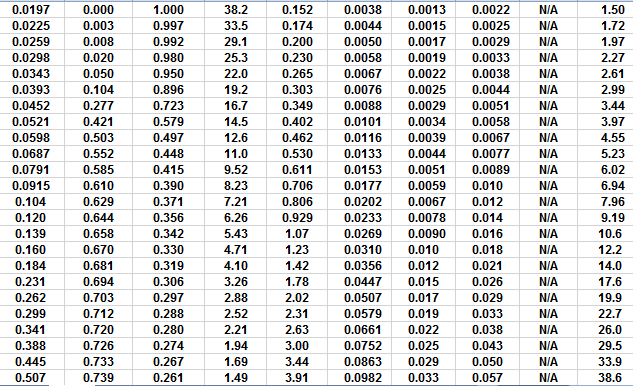Image resolution: width=633 pixels, height=386 pixels.
Task: Click the cell with value 38.2
Action: click(x=236, y=10)
